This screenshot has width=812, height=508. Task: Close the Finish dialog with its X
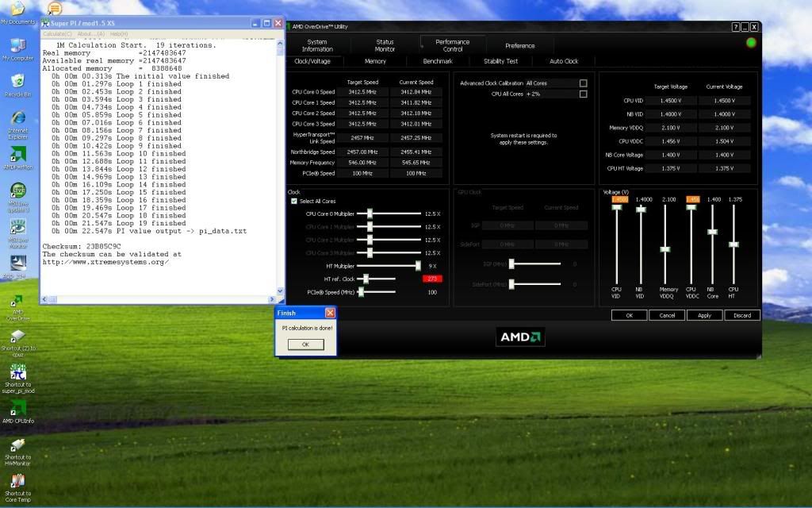click(330, 313)
